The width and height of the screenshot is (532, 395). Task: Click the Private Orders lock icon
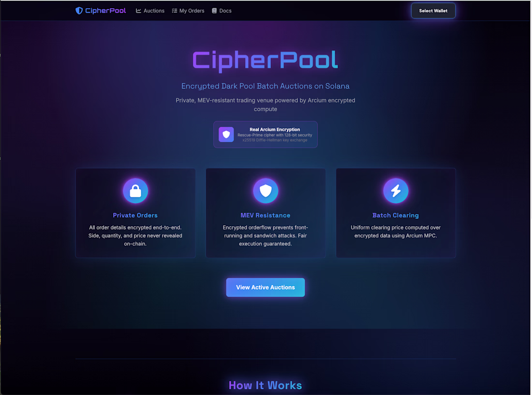[135, 191]
